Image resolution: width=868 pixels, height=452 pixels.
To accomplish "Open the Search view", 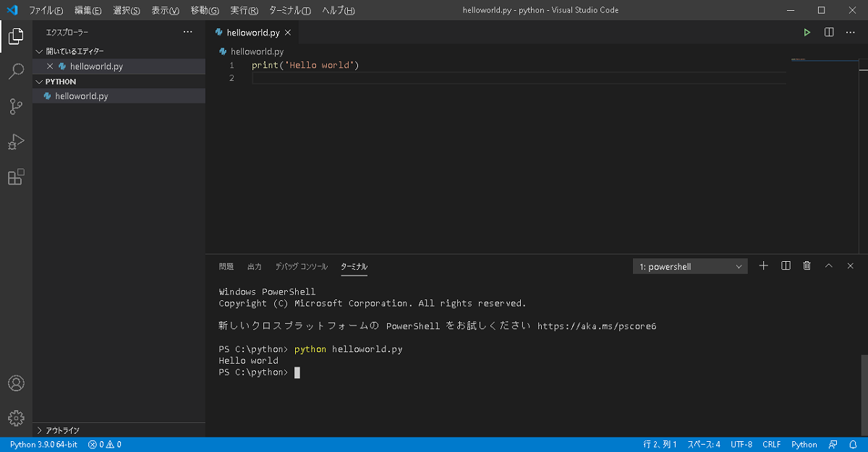I will (16, 71).
